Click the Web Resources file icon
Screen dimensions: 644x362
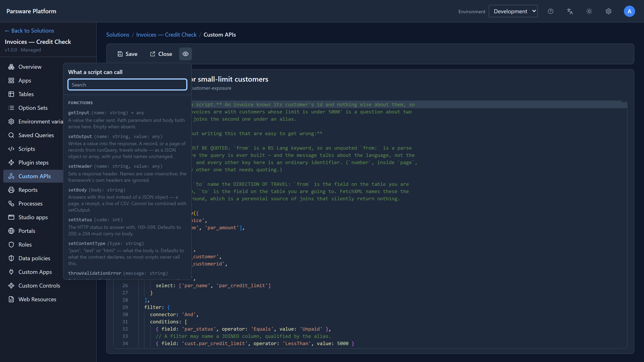tap(11, 299)
